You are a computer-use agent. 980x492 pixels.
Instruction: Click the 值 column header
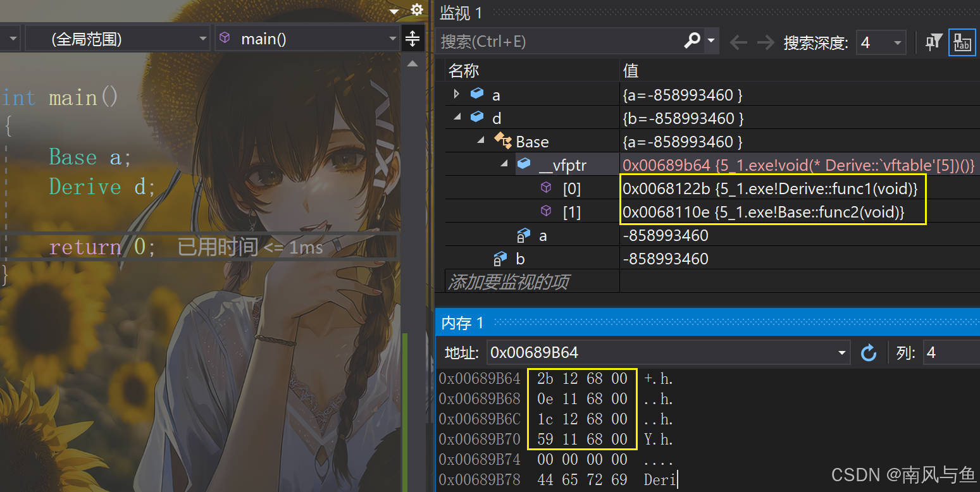point(631,70)
